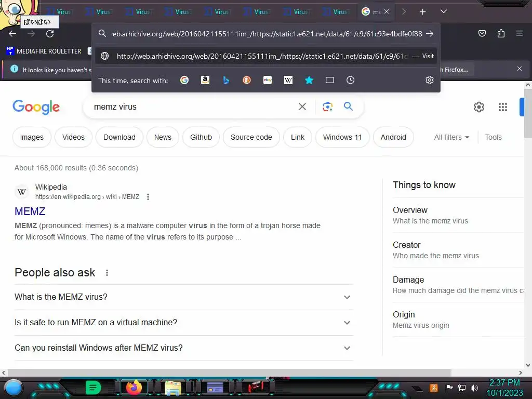Filter results by Images
Image resolution: width=532 pixels, height=399 pixels.
tap(32, 137)
